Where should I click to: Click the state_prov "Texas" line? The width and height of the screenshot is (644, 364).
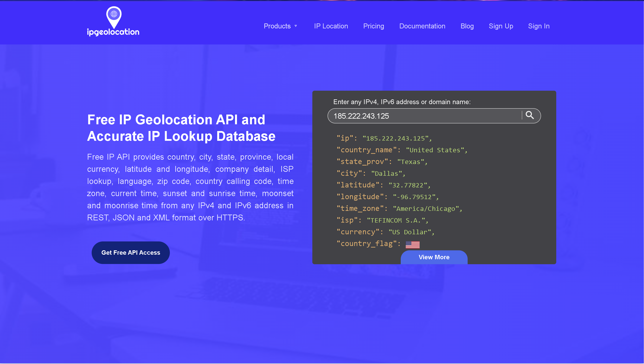[x=382, y=162]
